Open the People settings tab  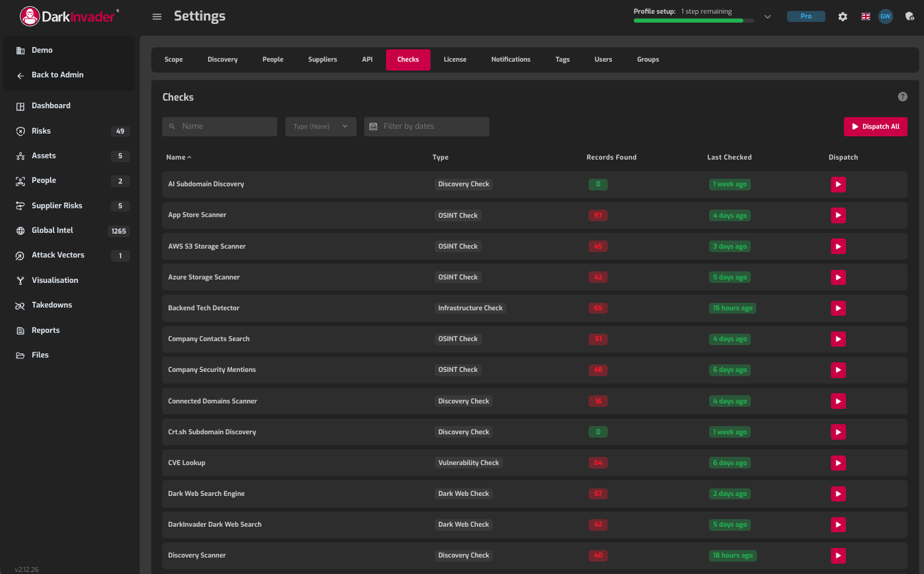coord(273,60)
